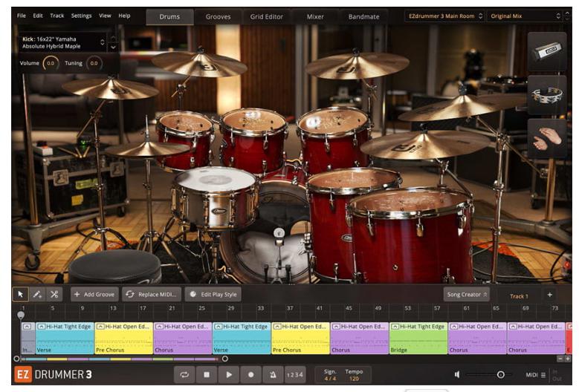Click the Kick Volume knob

[x=51, y=63]
